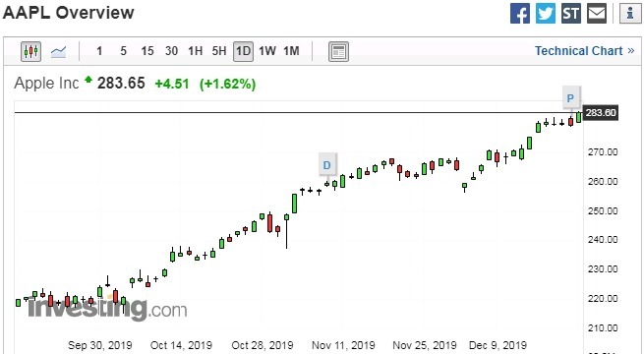The width and height of the screenshot is (644, 354).
Task: Click the Dec 9, 2019 date label
Action: [x=498, y=345]
